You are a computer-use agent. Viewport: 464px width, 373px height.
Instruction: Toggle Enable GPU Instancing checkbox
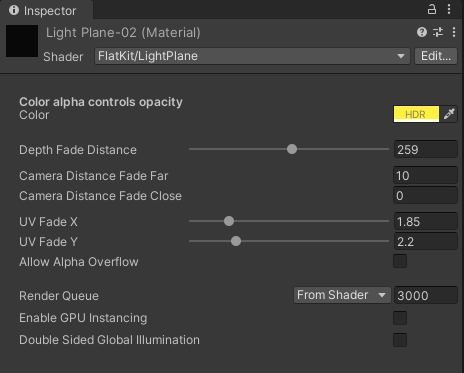point(400,318)
